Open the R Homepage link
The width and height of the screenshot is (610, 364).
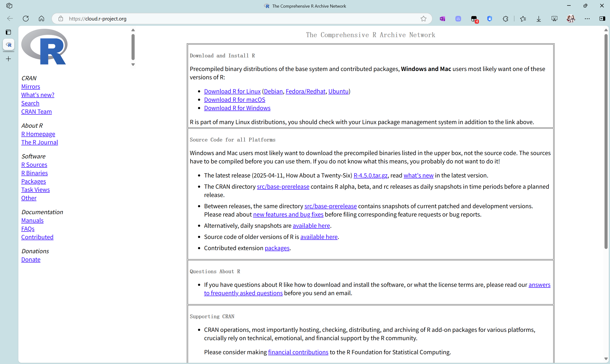(38, 134)
